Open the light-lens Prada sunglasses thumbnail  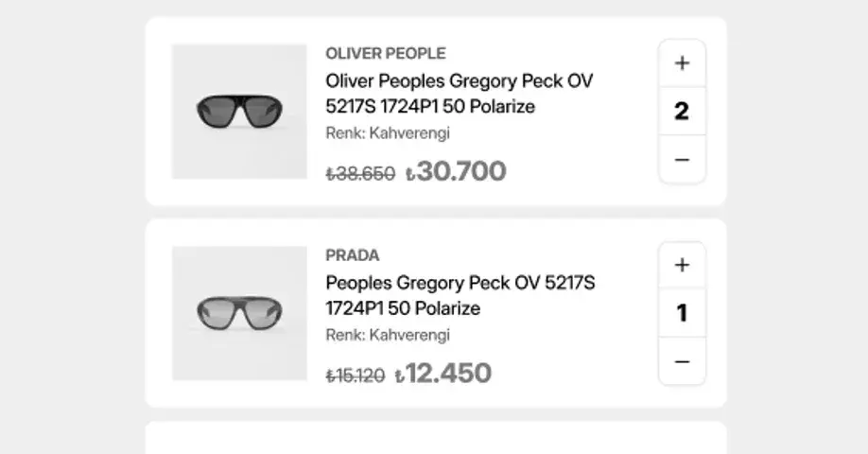tap(239, 313)
